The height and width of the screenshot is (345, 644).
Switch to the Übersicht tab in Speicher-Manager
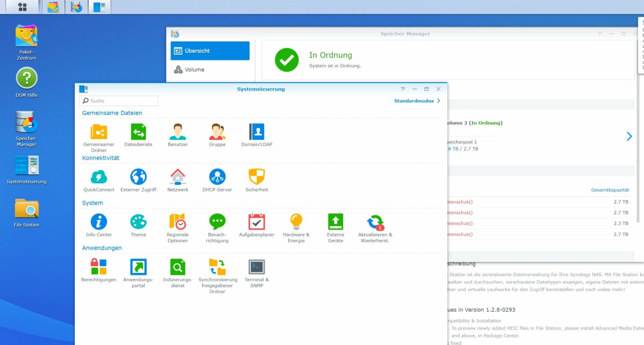210,50
